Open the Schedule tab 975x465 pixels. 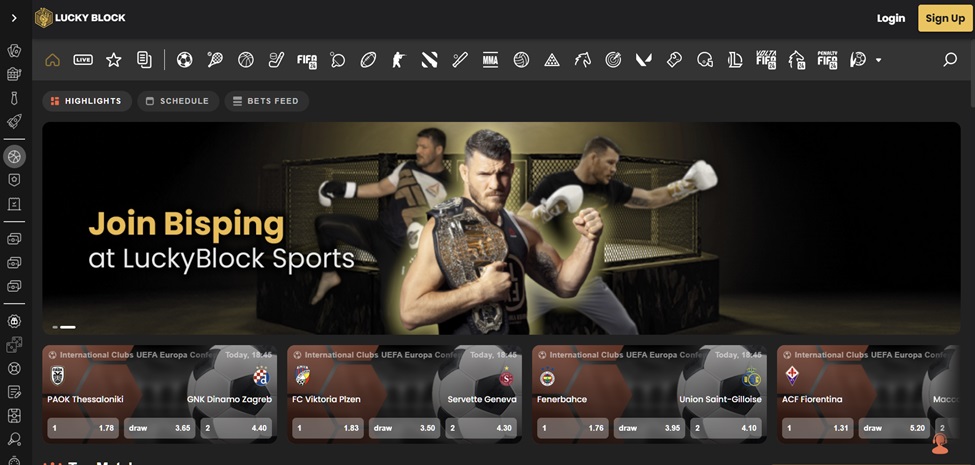178,101
